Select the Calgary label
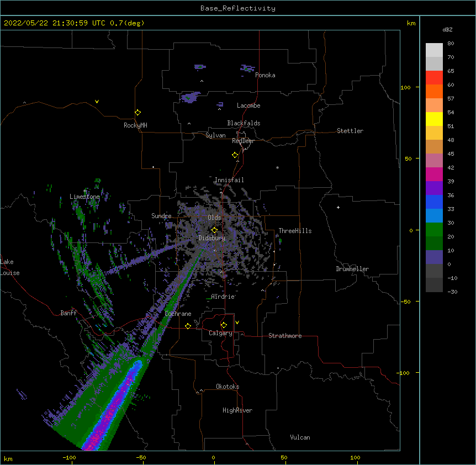 point(220,333)
